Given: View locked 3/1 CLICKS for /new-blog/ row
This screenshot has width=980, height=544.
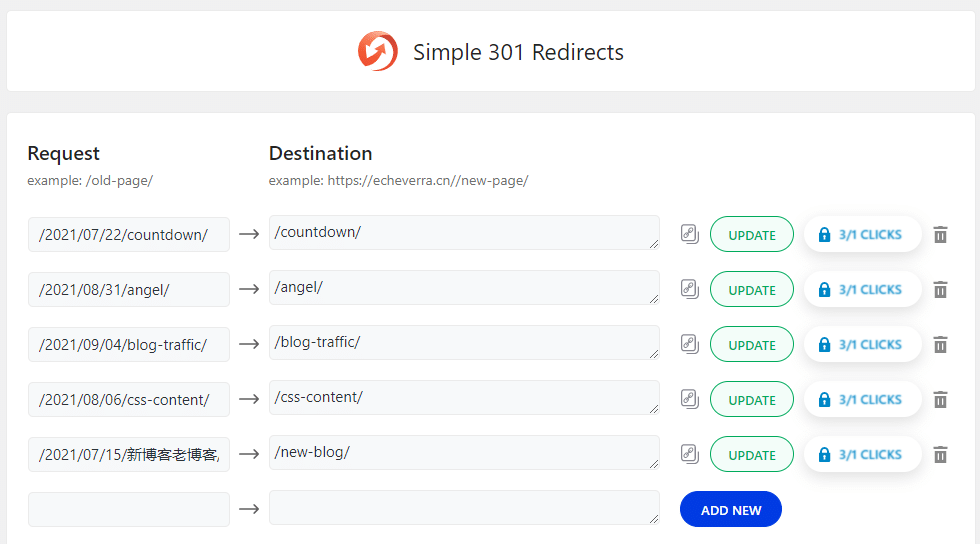Looking at the screenshot, I should (862, 455).
